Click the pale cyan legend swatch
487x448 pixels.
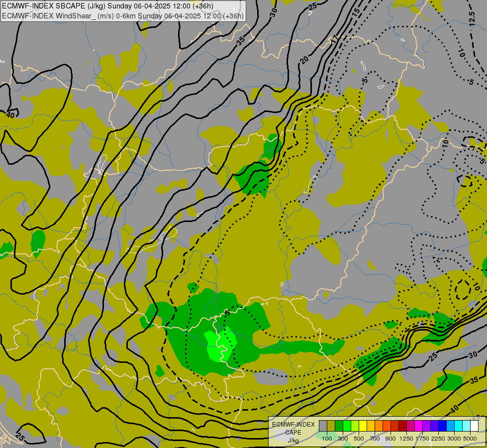coord(467,426)
